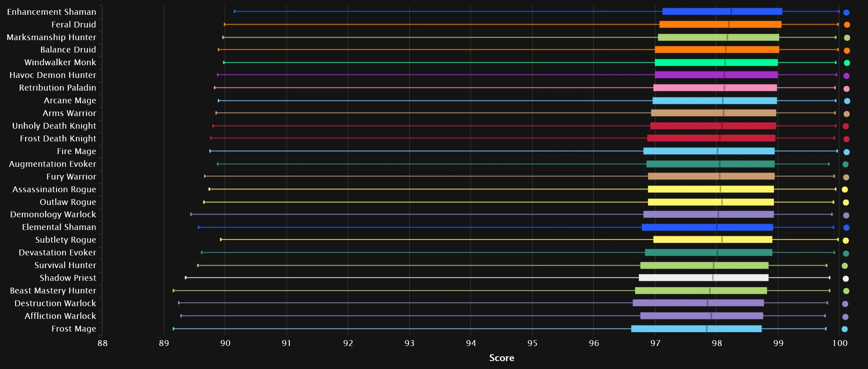Screen dimensions: 868x369
Task: Click the Score x-axis title
Action: tap(502, 358)
